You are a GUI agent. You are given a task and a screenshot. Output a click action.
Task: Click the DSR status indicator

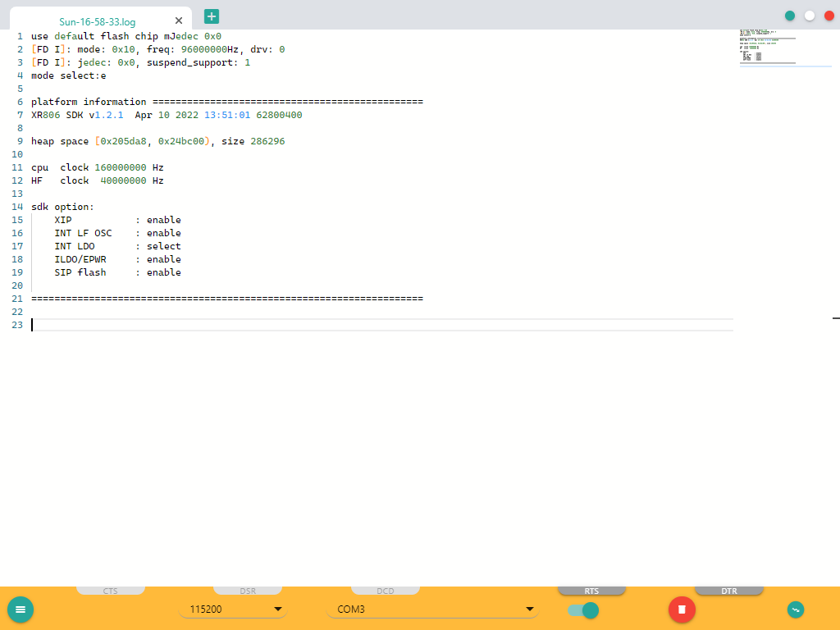(x=248, y=591)
